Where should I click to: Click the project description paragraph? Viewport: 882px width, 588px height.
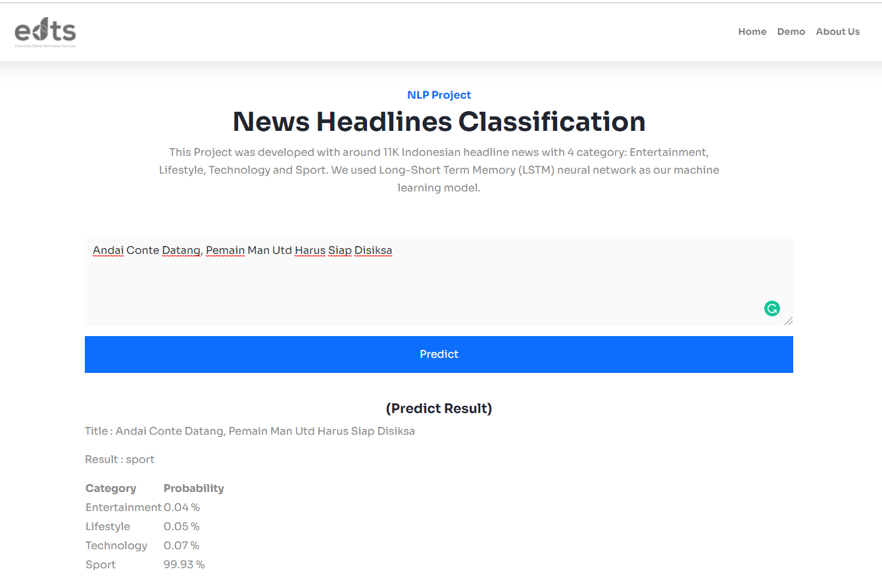pyautogui.click(x=439, y=170)
